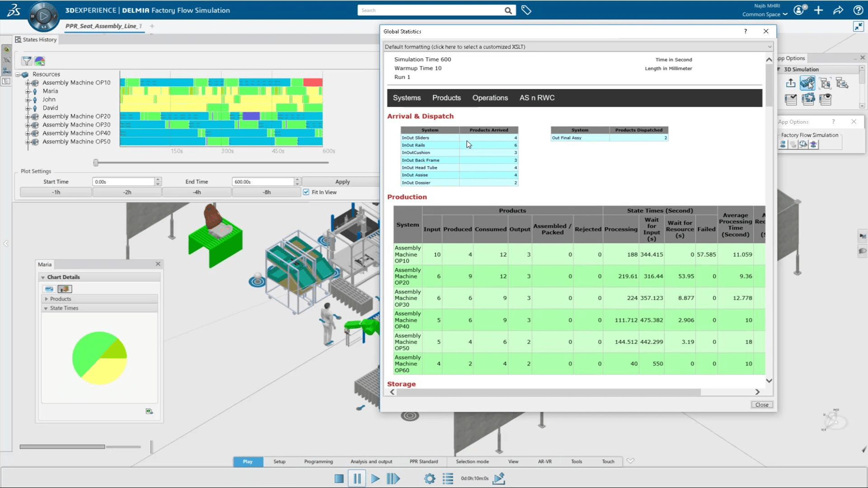Click the user profile icon top-right
The width and height of the screenshot is (868, 488).
tap(798, 10)
